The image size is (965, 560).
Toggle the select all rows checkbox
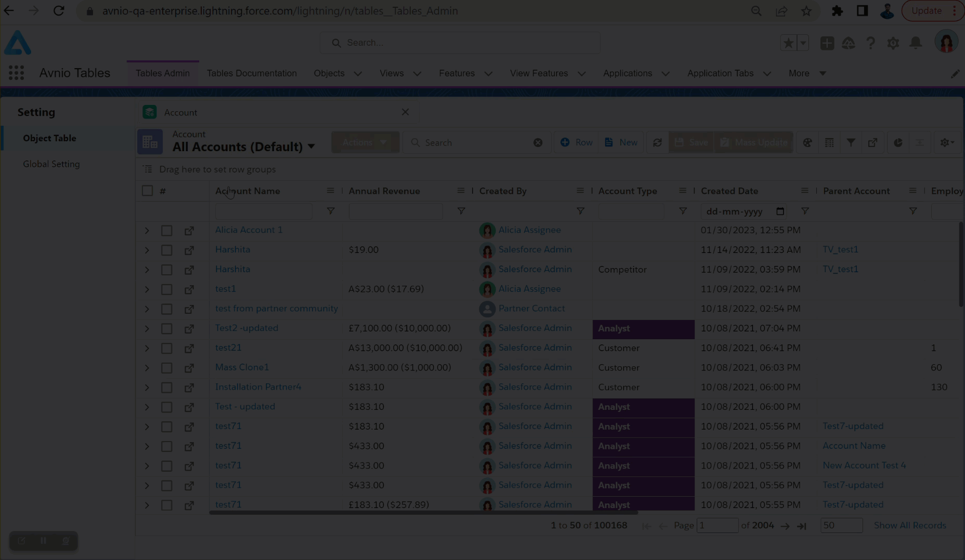(147, 191)
